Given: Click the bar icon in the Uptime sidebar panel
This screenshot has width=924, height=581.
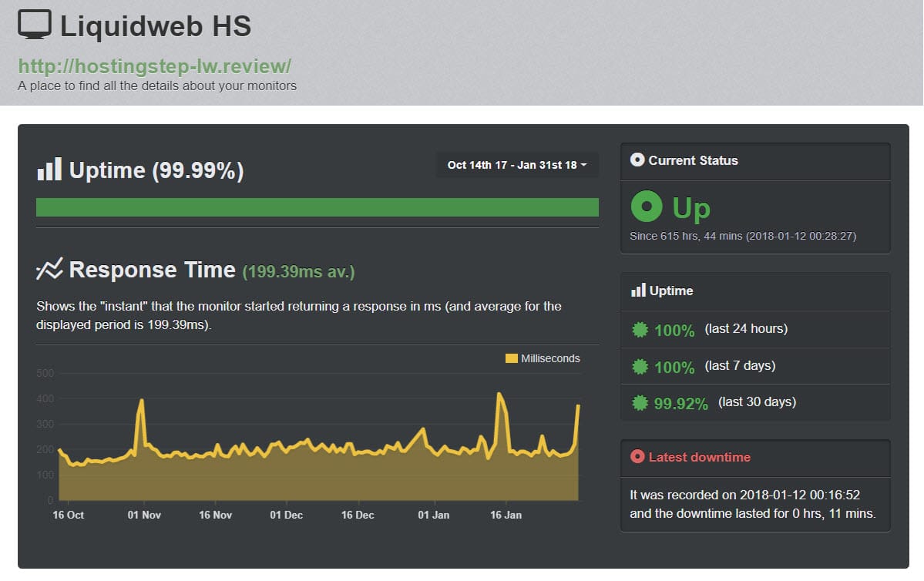Looking at the screenshot, I should tap(638, 290).
